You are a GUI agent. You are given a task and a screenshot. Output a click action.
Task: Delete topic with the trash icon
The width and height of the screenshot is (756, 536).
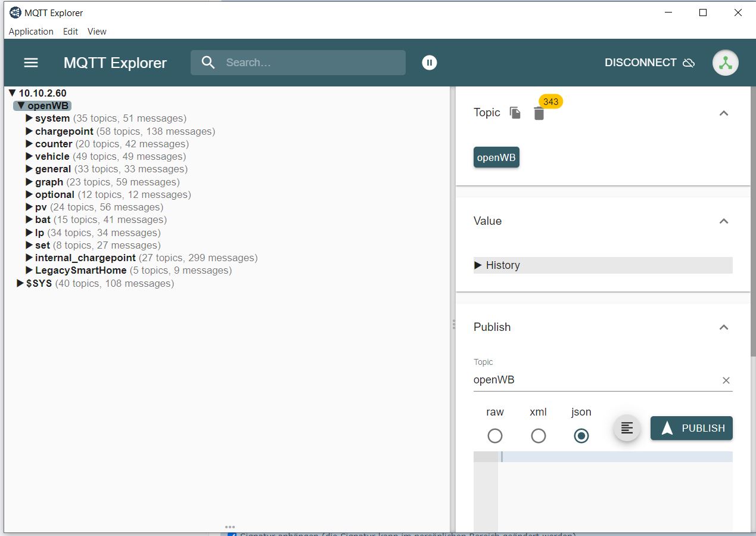click(539, 114)
